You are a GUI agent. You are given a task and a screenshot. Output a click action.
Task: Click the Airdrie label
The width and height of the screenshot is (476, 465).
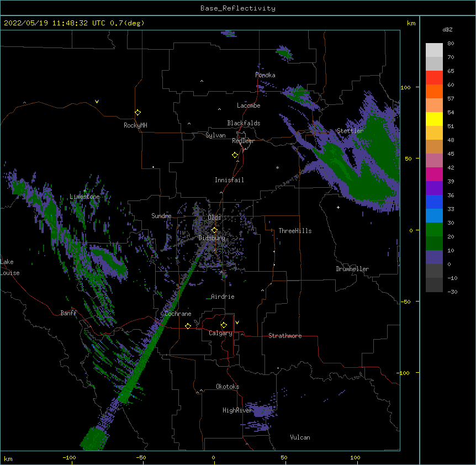tap(223, 297)
